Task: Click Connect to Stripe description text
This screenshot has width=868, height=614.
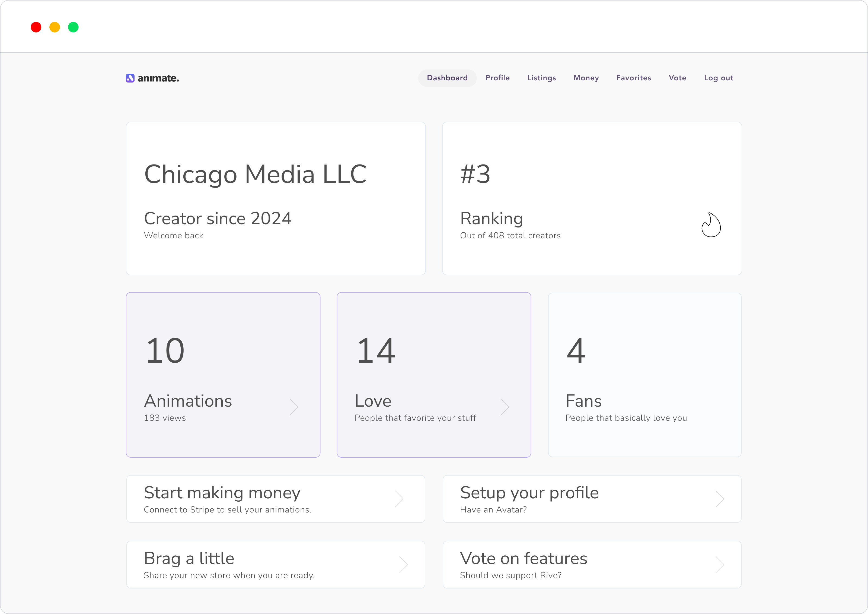Action: click(228, 509)
